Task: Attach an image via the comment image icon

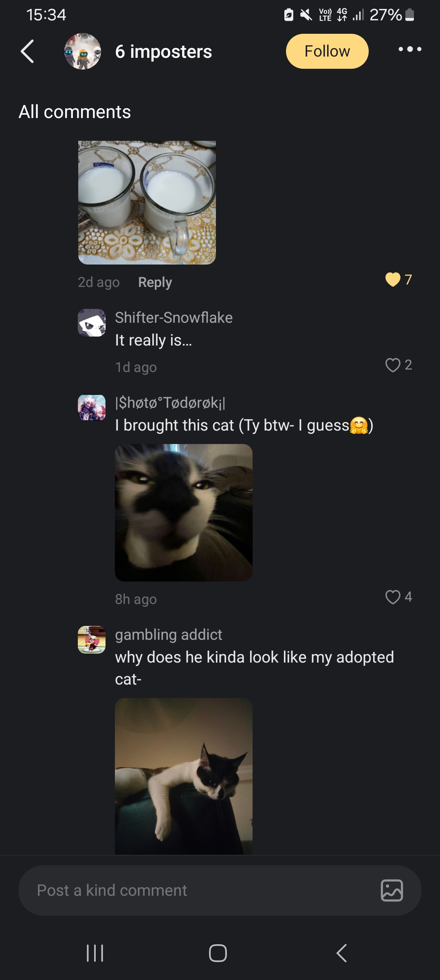Action: pyautogui.click(x=392, y=890)
